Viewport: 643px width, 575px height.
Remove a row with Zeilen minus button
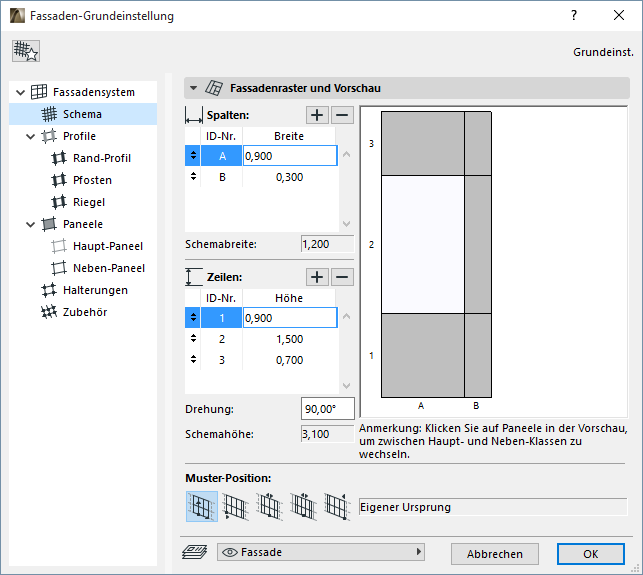click(x=342, y=277)
